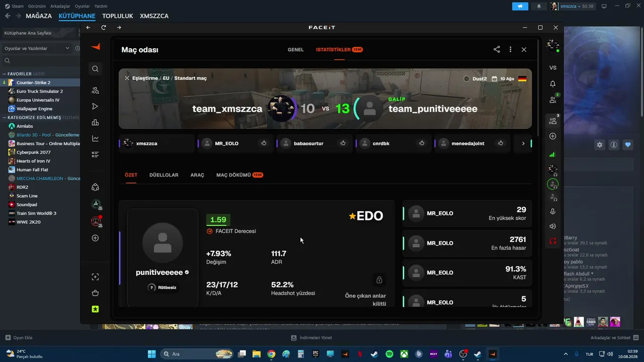Refresh the FACEIT page

click(x=104, y=28)
